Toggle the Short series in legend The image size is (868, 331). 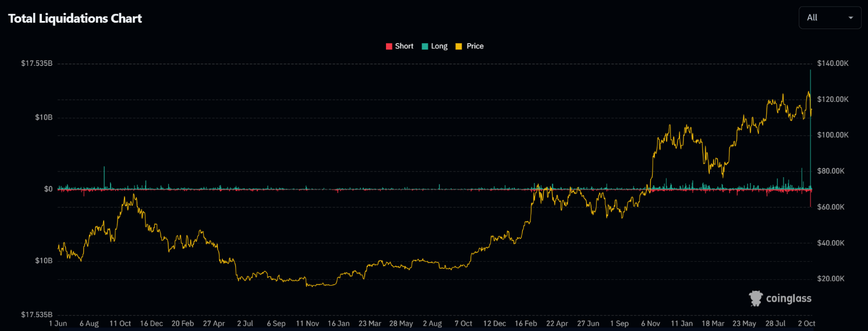point(399,46)
